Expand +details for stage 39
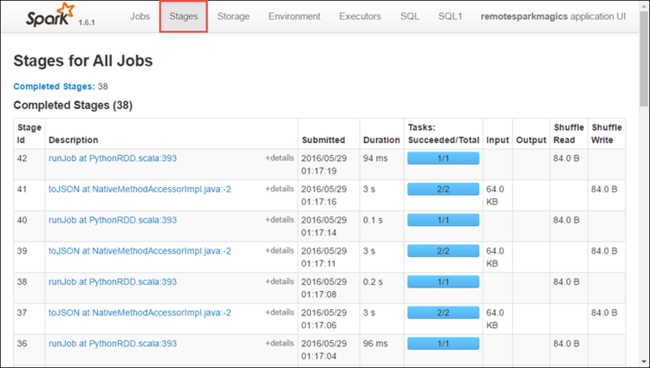The image size is (650, 368). [x=279, y=250]
